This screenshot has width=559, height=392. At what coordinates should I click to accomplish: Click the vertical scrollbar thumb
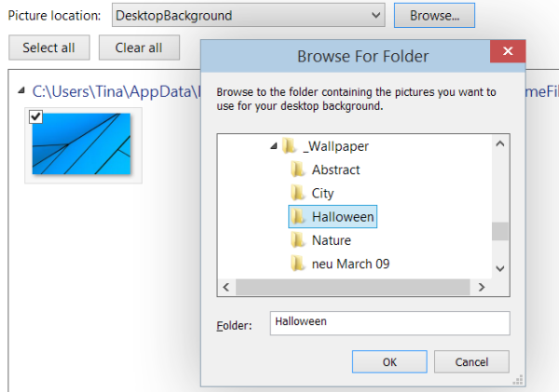(x=500, y=231)
